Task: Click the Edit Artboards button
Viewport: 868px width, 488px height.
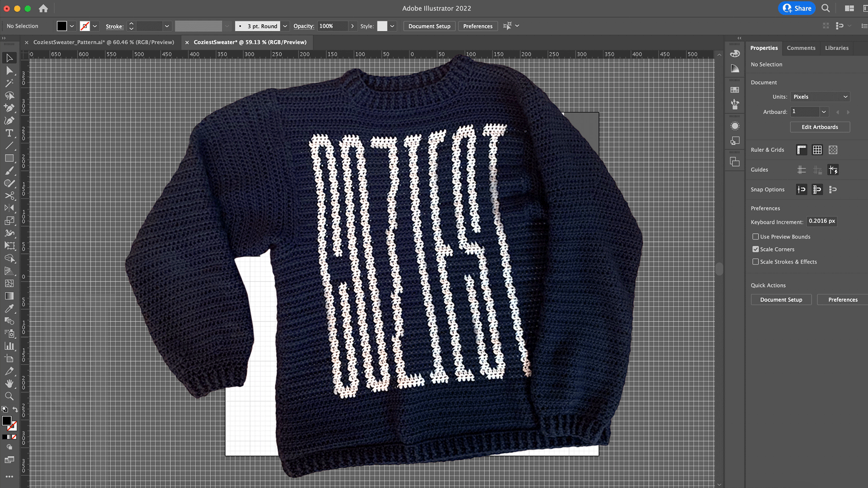Action: click(820, 127)
